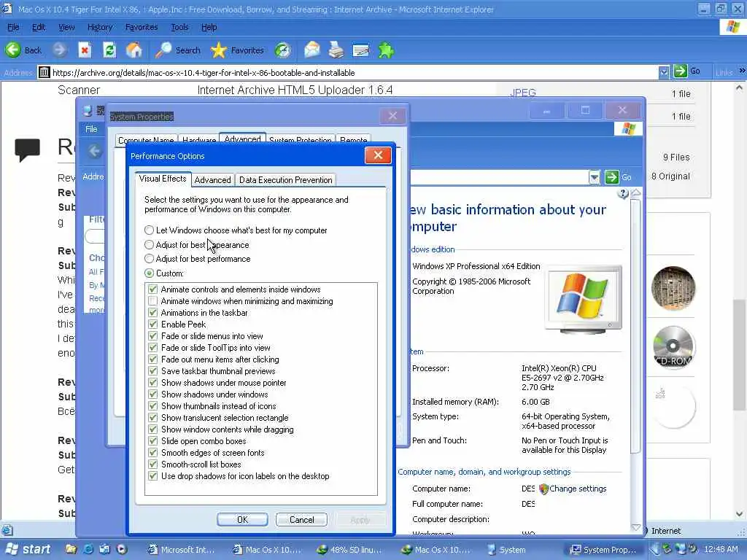
Task: Select Adjust for best appearance
Action: tap(149, 245)
